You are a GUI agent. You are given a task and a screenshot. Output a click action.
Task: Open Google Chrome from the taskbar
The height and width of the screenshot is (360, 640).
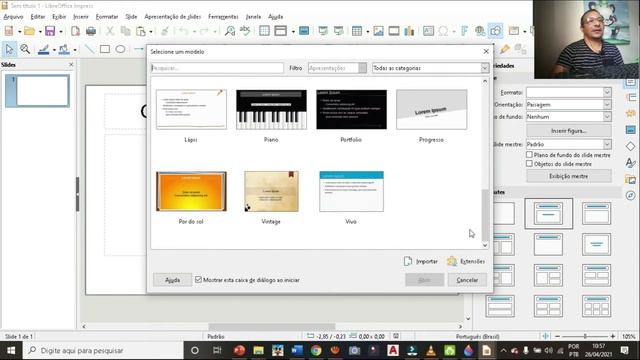[x=316, y=351]
